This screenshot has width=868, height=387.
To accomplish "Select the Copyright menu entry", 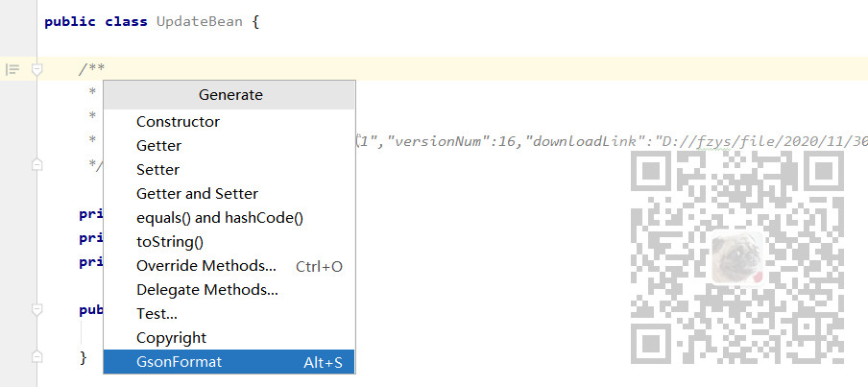I will tap(171, 338).
